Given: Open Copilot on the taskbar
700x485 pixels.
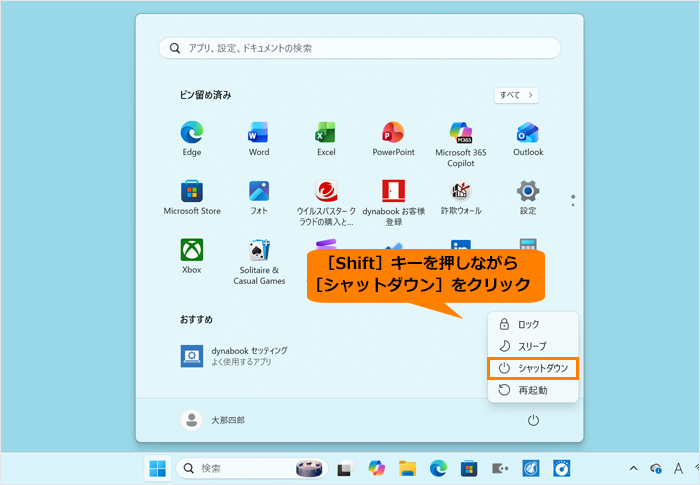Looking at the screenshot, I should click(377, 468).
